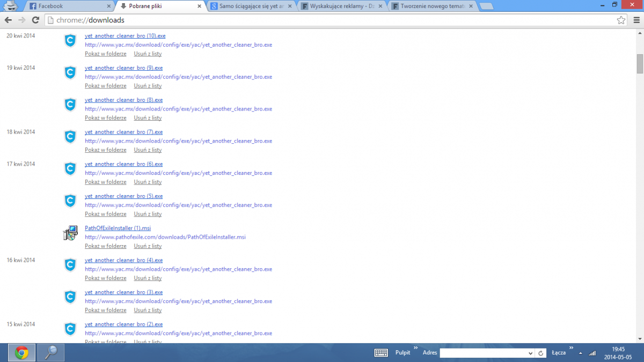Bookmark this page with the star icon
The height and width of the screenshot is (362, 644).
click(x=621, y=20)
